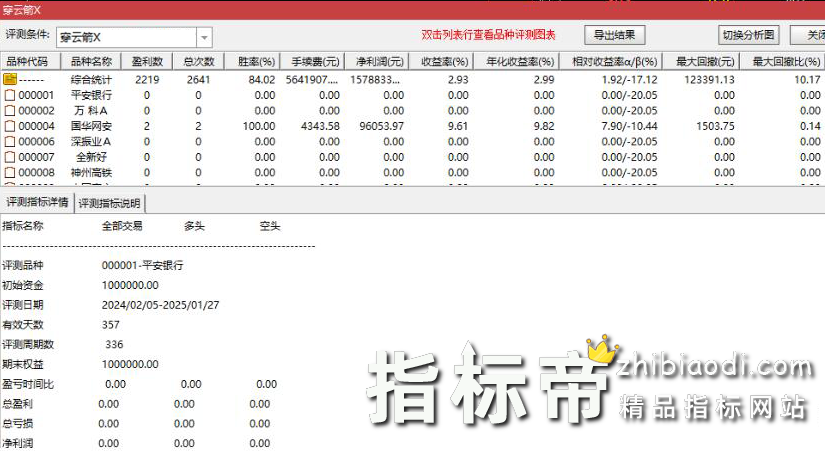Click the 9.82 annualized return cell
825x452 pixels.
544,126
